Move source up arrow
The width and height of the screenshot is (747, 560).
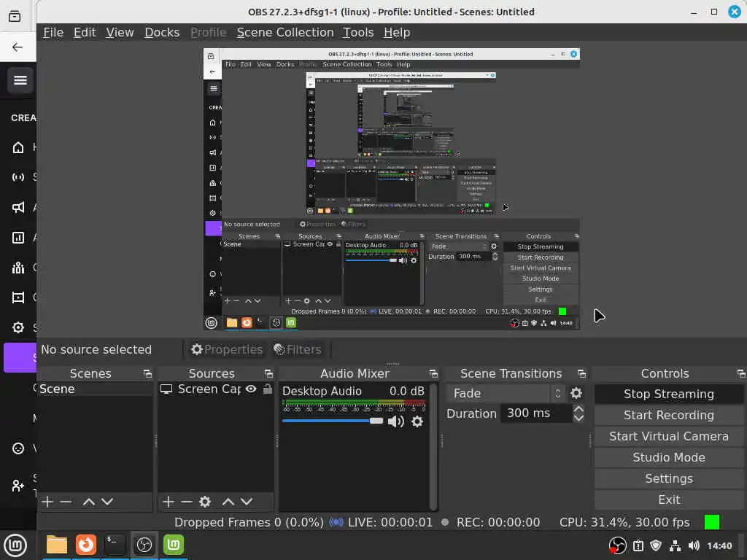[x=228, y=502]
